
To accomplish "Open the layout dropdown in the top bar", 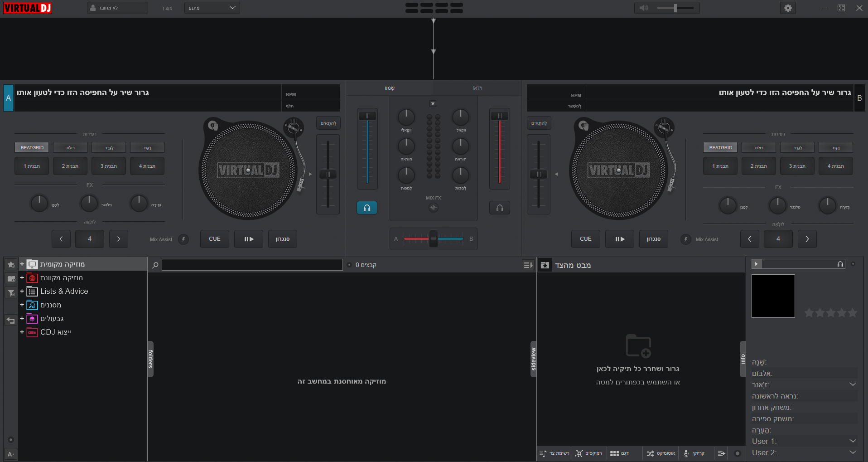I will point(212,8).
